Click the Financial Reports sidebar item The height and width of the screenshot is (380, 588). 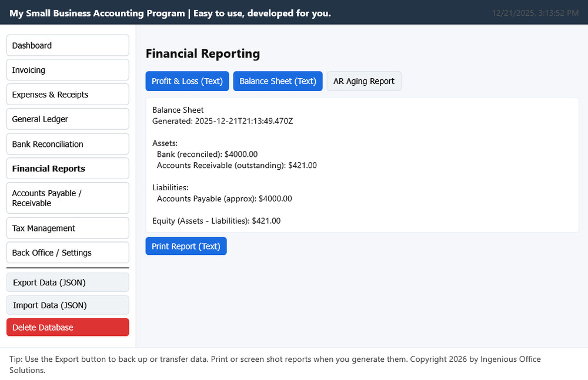coord(67,169)
